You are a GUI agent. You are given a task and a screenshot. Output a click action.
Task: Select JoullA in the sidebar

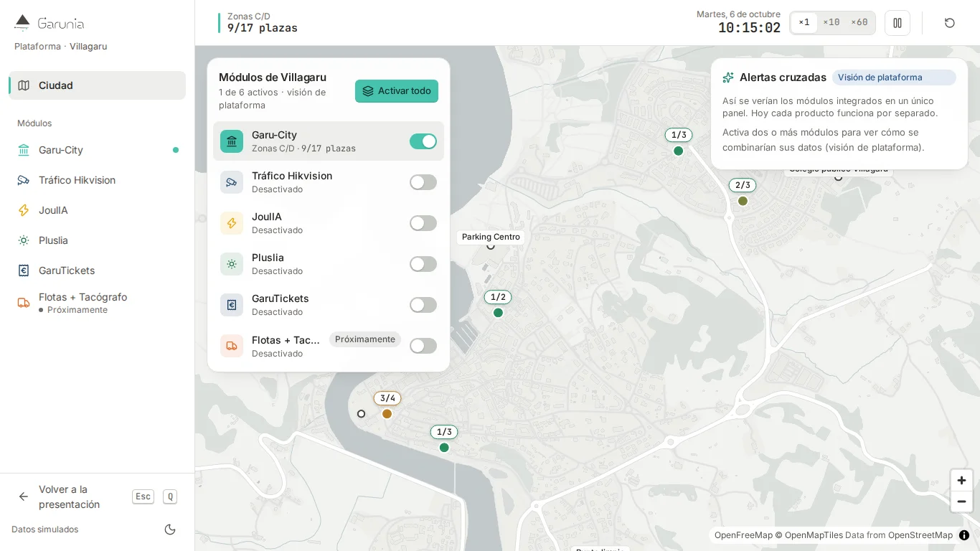(97, 210)
